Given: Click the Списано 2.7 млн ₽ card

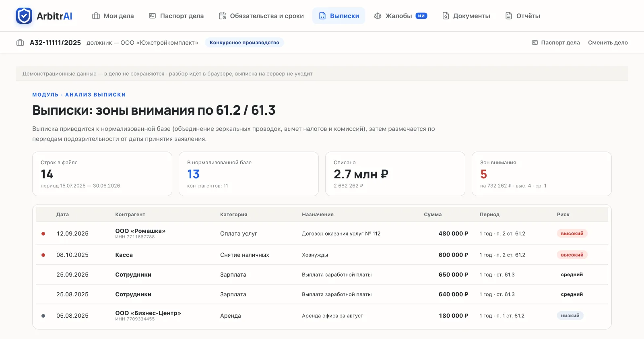Looking at the screenshot, I should point(395,174).
